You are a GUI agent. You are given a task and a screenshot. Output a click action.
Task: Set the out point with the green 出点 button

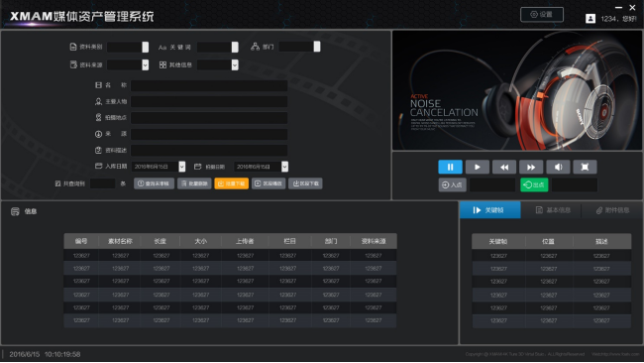click(x=534, y=185)
